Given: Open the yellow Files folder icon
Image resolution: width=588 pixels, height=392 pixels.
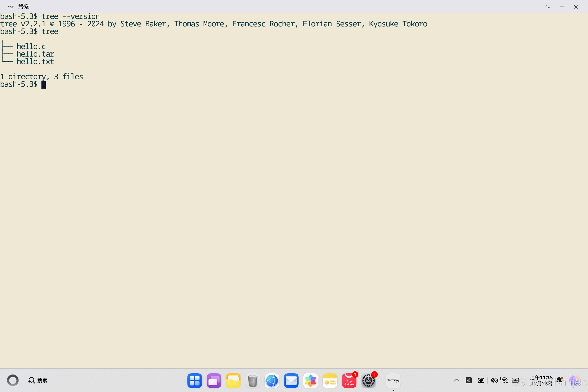Looking at the screenshot, I should (x=233, y=380).
